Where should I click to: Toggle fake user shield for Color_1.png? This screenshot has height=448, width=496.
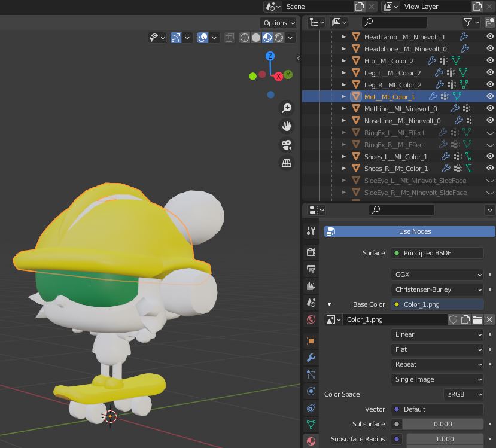coord(454,319)
